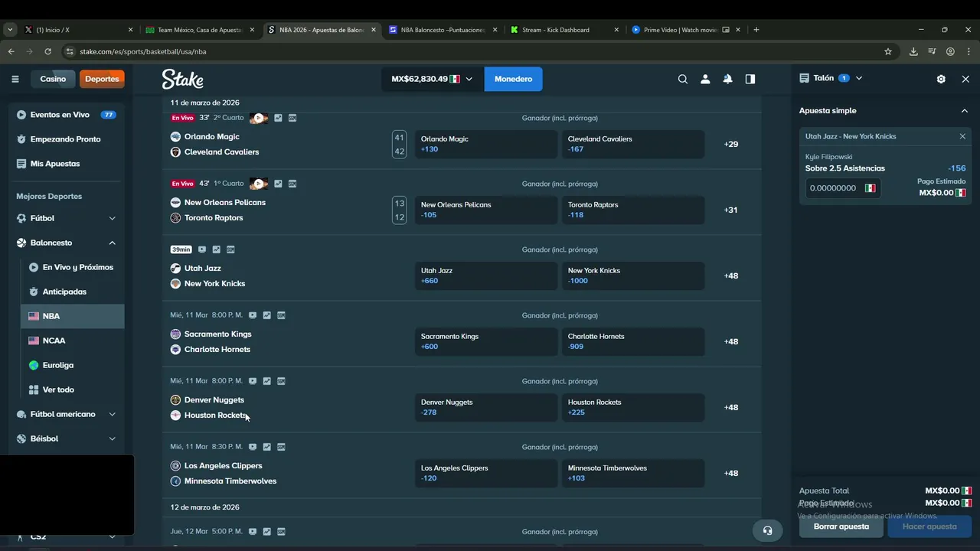Screen dimensions: 980x551
Task: Open SGM icon for Pelicans-Raptors match
Action: click(x=292, y=184)
